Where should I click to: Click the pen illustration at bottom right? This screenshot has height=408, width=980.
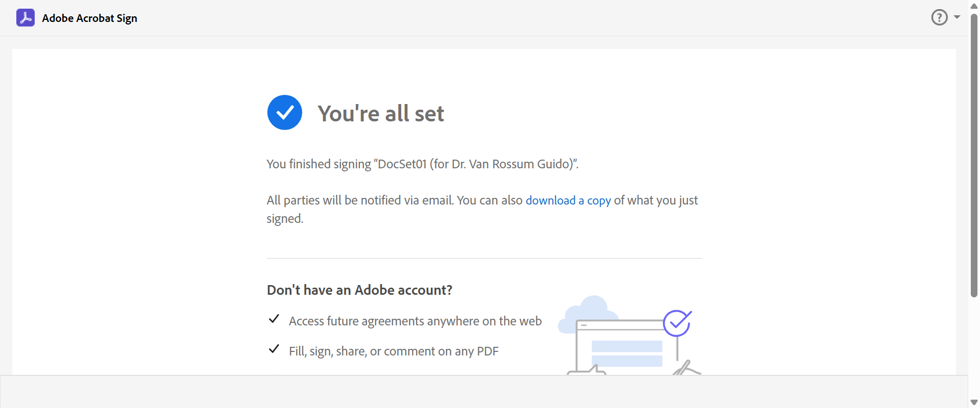(685, 368)
